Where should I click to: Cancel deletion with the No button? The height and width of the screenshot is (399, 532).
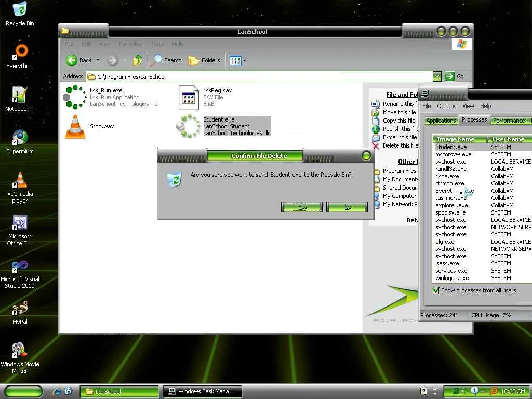click(x=347, y=207)
